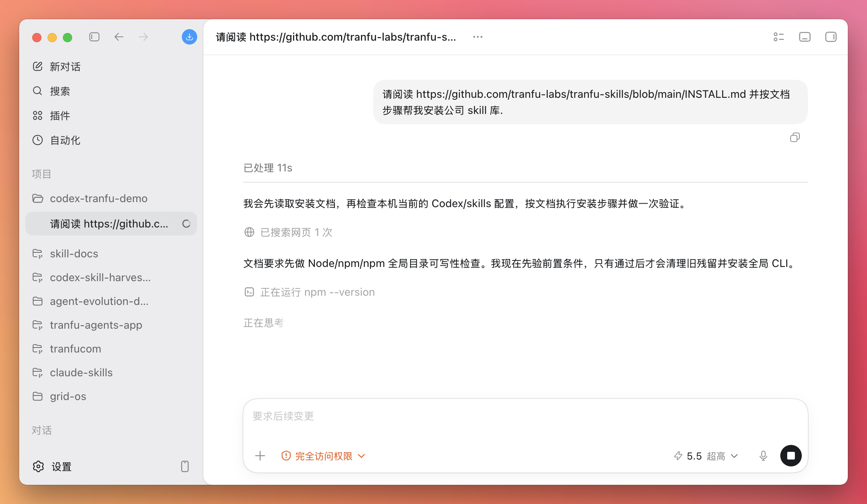The image size is (867, 504).
Task: Click the 正在思考 status text
Action: 264,323
